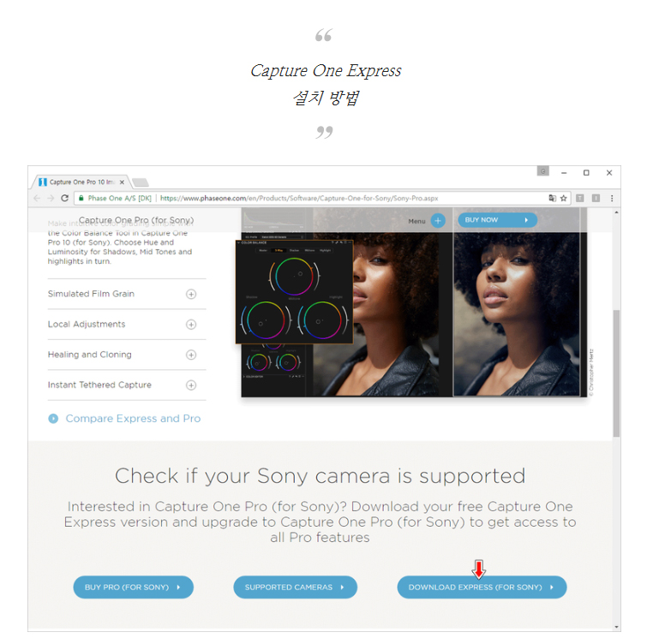Click Download Express (for Sony) button

coord(482,587)
